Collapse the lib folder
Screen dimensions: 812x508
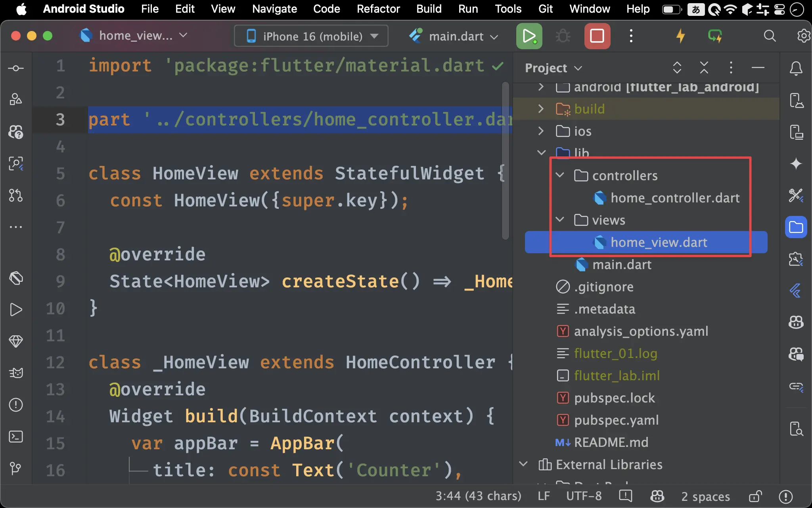pyautogui.click(x=541, y=152)
